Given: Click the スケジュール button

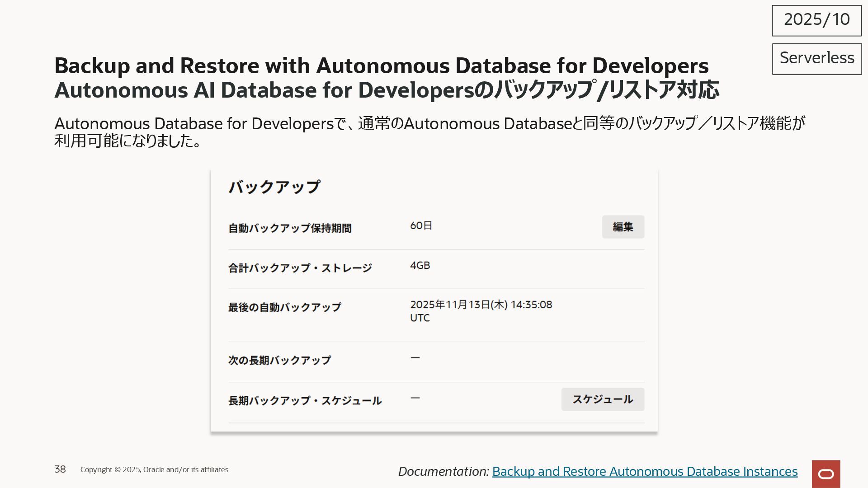Looking at the screenshot, I should [x=602, y=399].
